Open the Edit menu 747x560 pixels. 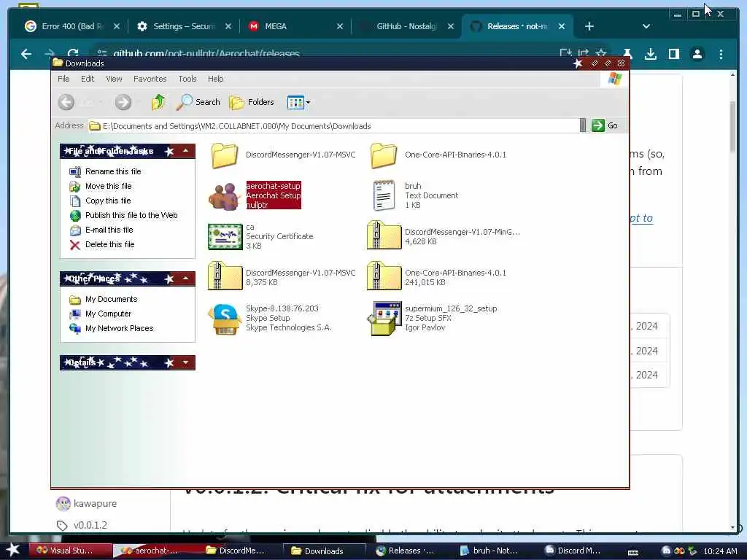[88, 79]
